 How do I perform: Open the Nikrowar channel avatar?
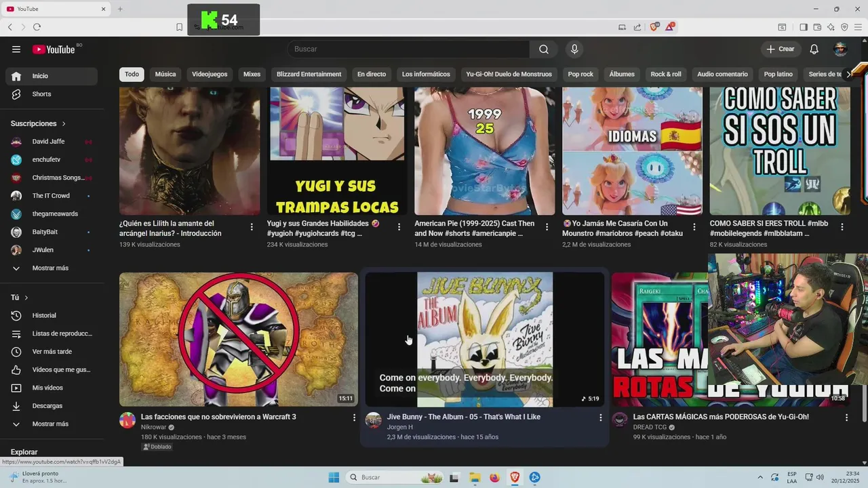[127, 420]
